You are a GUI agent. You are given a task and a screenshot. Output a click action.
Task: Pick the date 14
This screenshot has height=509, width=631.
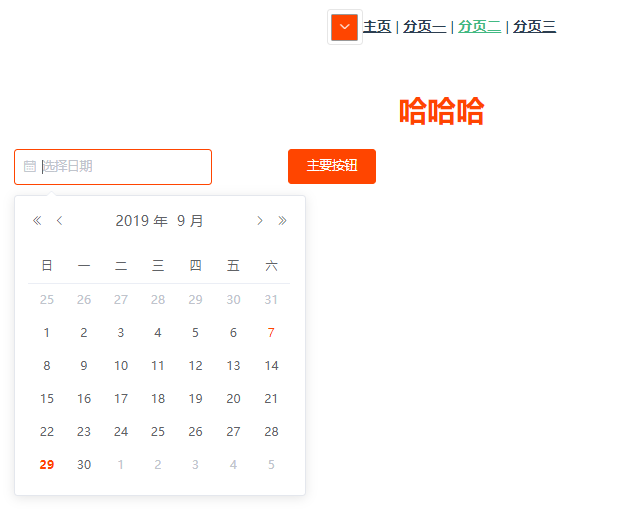click(x=271, y=366)
